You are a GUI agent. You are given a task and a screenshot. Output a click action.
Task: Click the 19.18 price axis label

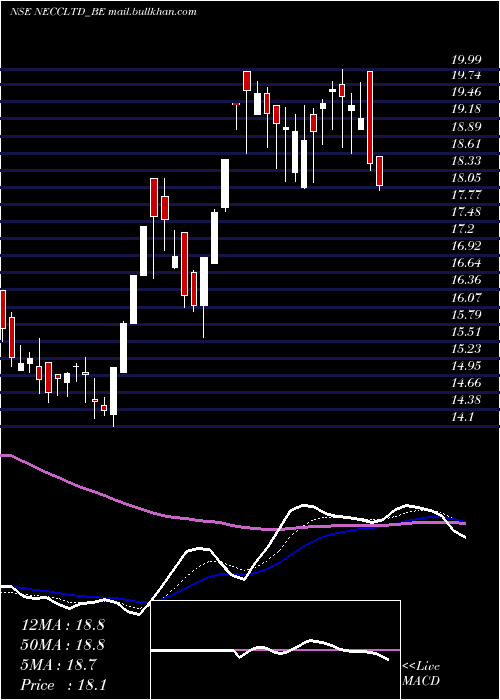tap(467, 109)
